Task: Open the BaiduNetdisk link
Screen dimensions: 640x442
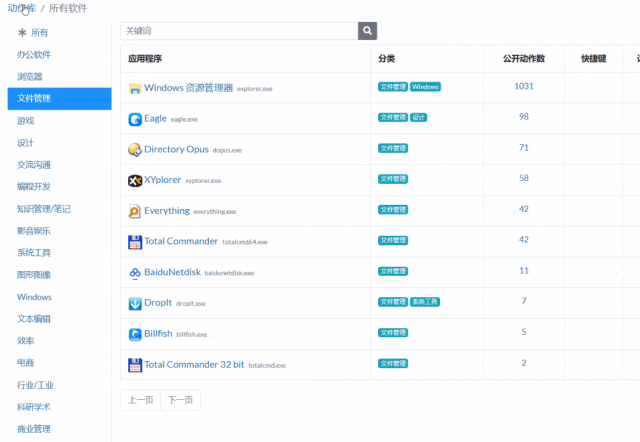Action: pyautogui.click(x=172, y=272)
